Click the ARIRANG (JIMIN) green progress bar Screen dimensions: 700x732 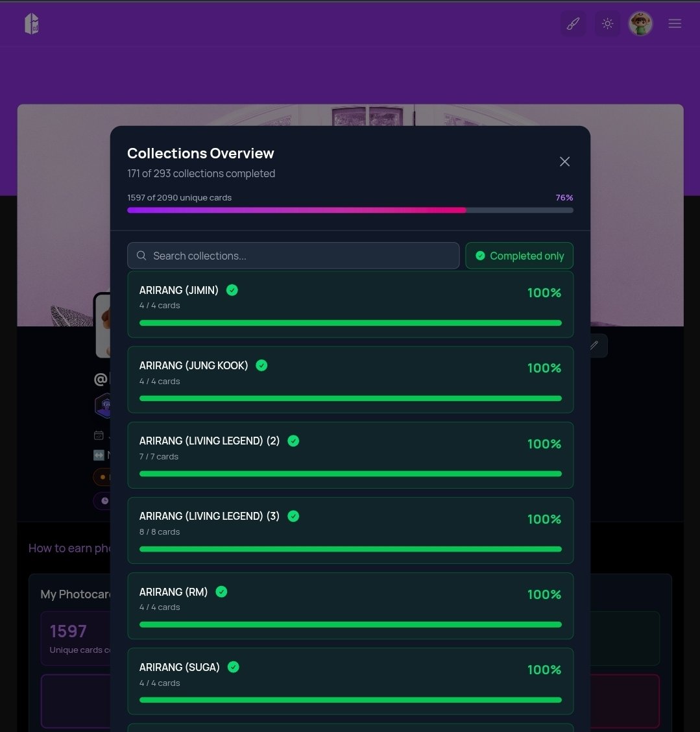tap(350, 323)
